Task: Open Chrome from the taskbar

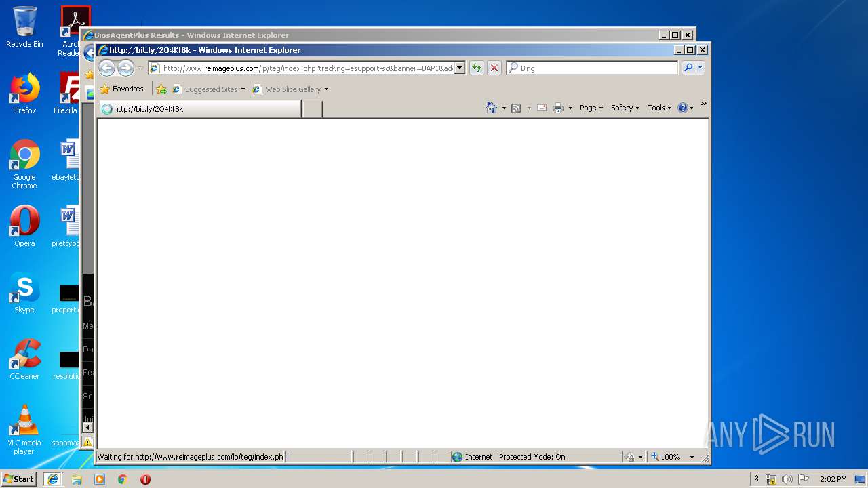Action: coord(122,479)
